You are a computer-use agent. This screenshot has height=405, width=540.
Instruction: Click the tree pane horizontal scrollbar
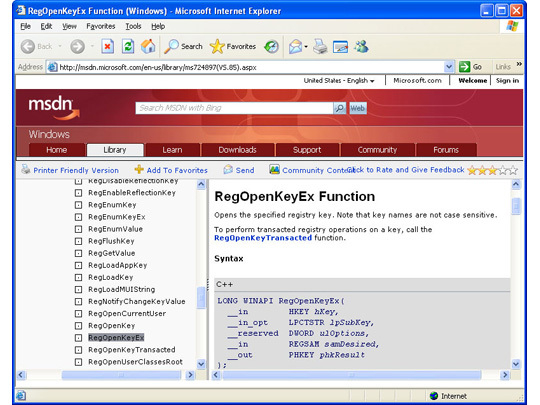coord(121,375)
